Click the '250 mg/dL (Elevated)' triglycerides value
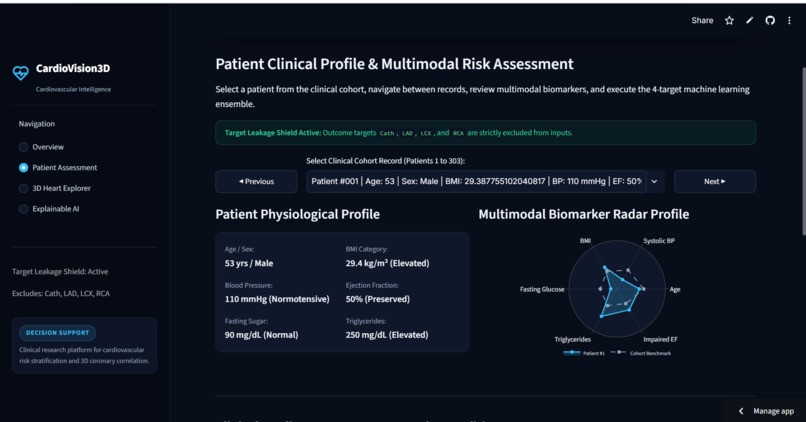 (387, 335)
